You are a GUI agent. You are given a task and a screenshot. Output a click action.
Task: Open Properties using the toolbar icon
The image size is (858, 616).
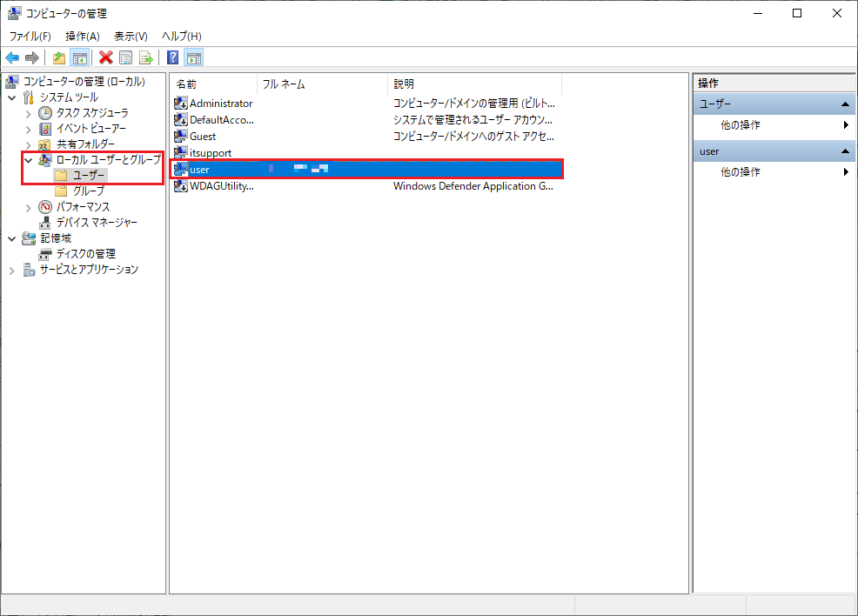(x=126, y=57)
